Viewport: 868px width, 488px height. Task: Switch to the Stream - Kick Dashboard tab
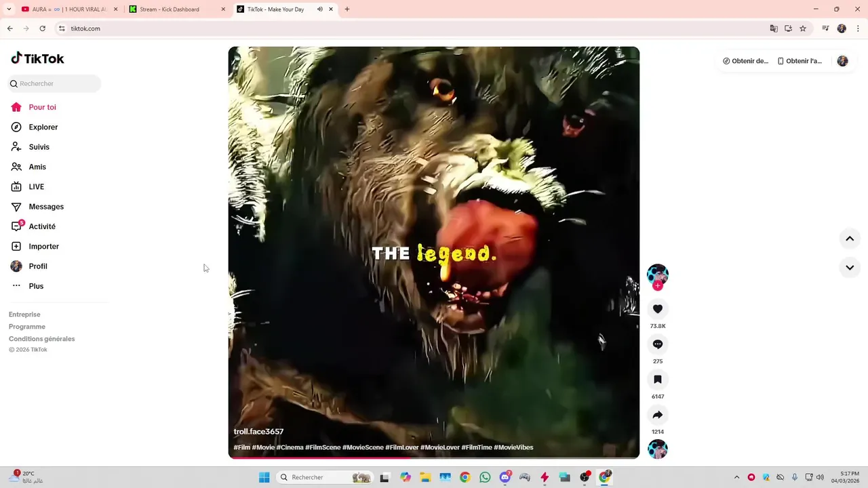point(176,9)
